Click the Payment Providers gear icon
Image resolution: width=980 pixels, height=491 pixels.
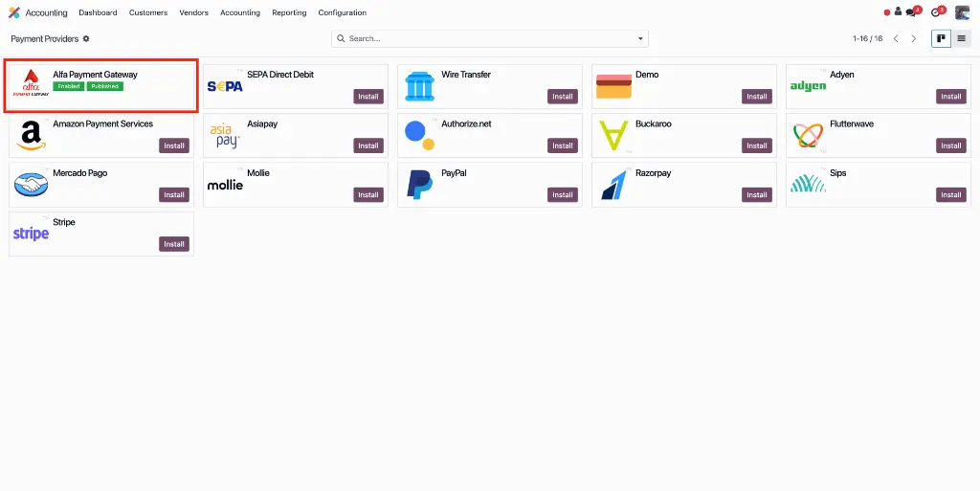tap(86, 39)
